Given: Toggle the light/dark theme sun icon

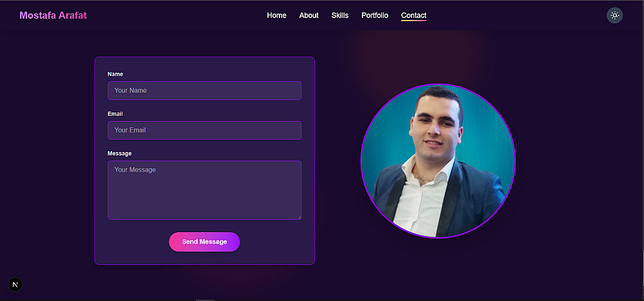Looking at the screenshot, I should pos(614,15).
